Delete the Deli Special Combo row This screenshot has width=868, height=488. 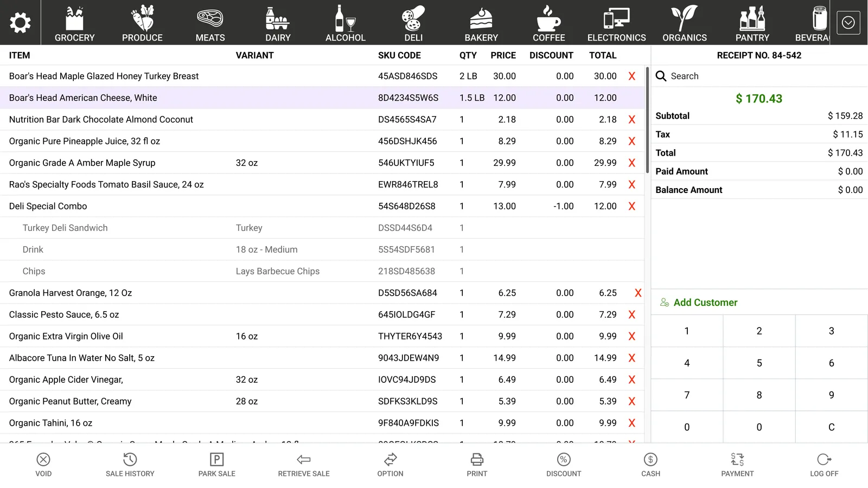point(632,207)
